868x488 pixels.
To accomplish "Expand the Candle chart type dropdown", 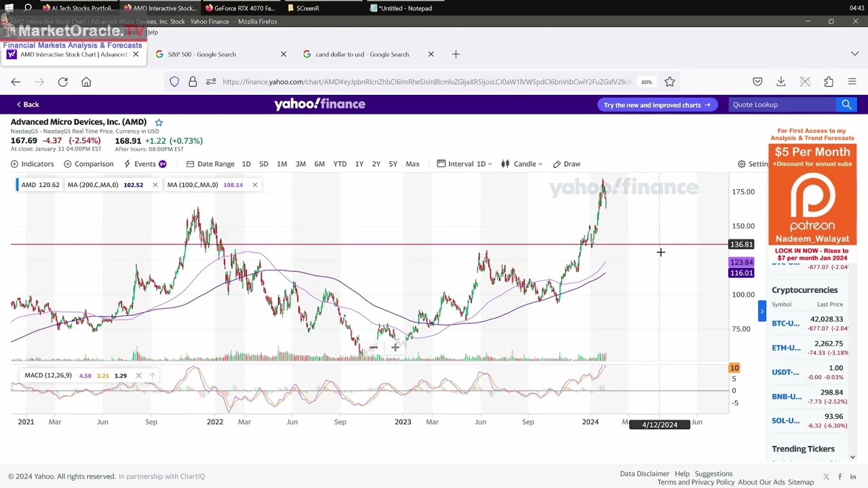I will (521, 164).
